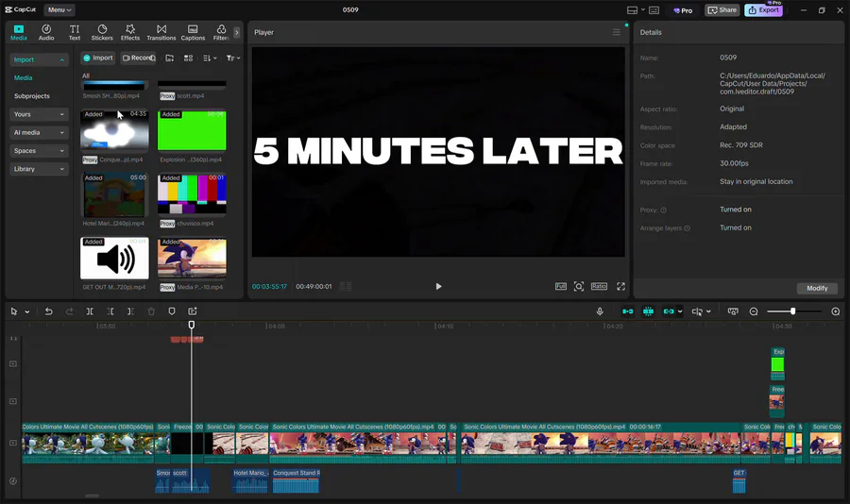
Task: Toggle the main video track header icon
Action: point(13,443)
